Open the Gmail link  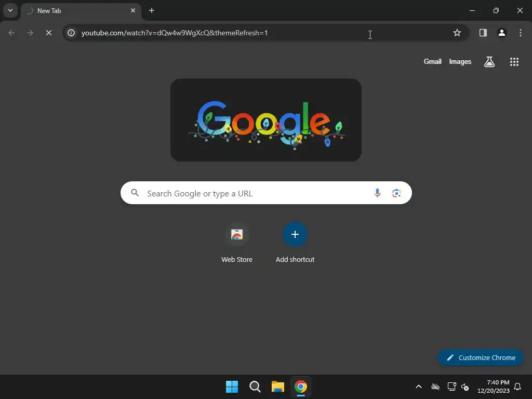[x=433, y=61]
